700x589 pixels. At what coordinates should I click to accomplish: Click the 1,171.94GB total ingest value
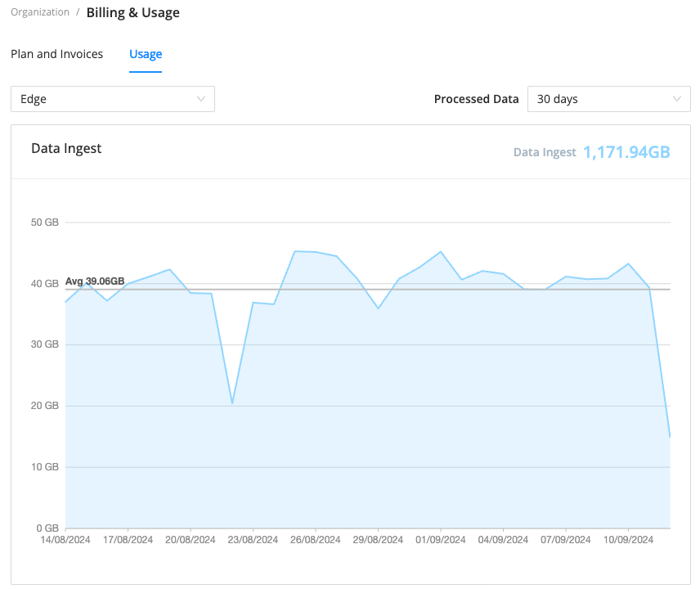626,152
